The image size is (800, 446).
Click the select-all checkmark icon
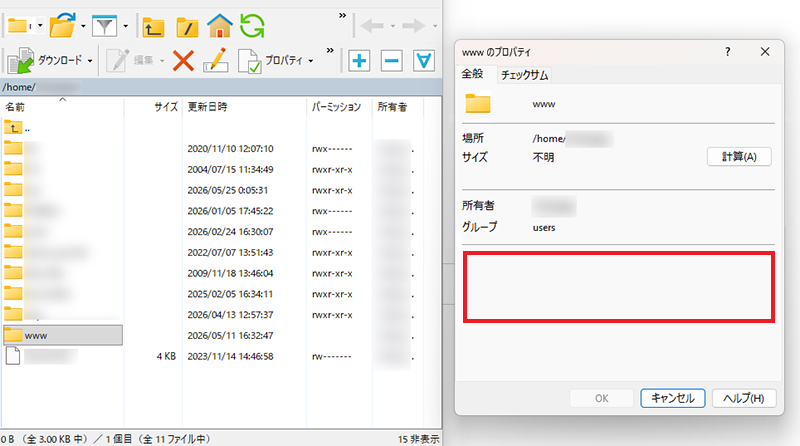coord(423,61)
